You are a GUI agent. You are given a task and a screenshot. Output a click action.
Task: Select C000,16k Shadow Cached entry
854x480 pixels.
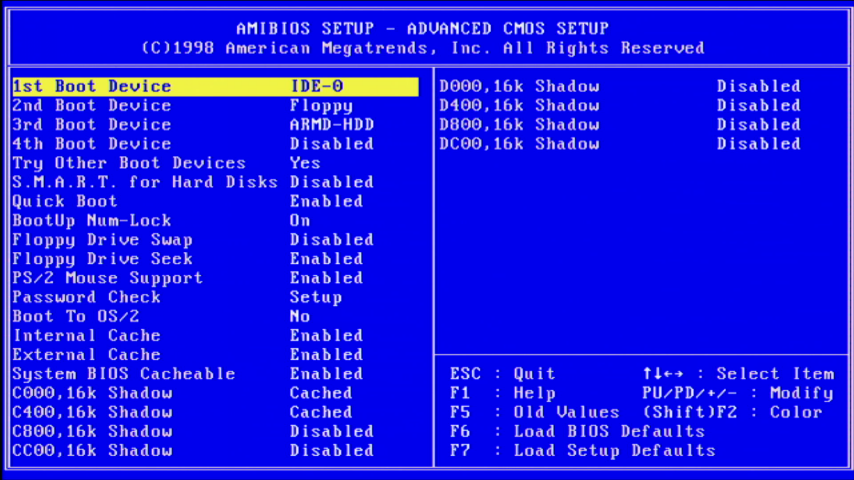pyautogui.click(x=320, y=393)
